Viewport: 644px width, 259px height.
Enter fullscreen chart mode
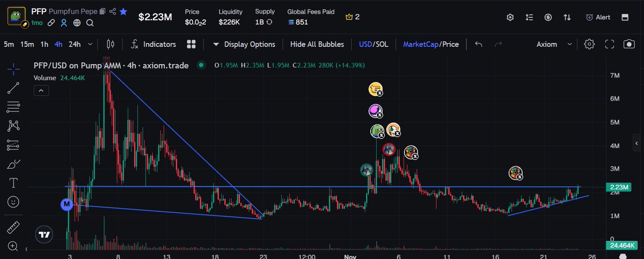(x=609, y=44)
